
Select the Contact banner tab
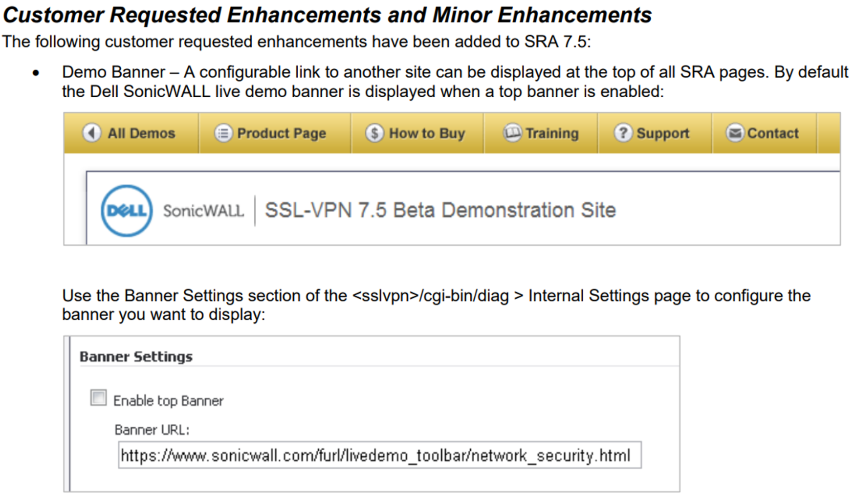[x=764, y=133]
